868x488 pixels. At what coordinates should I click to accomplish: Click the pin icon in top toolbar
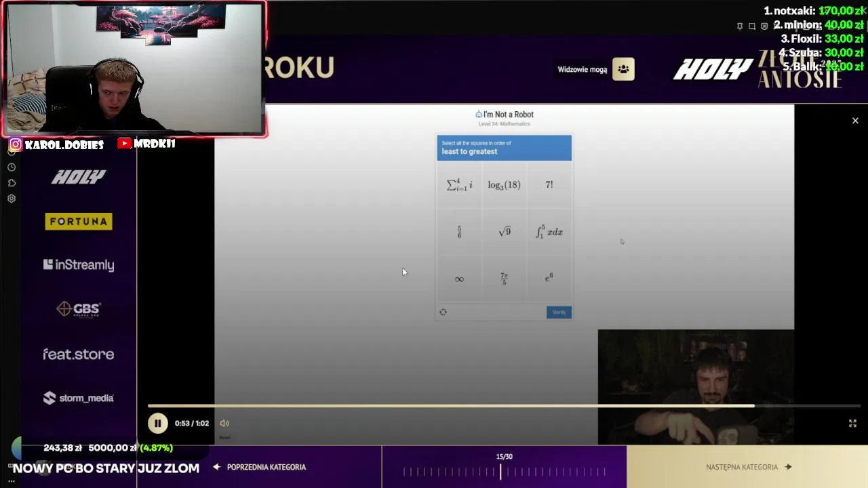(x=740, y=26)
